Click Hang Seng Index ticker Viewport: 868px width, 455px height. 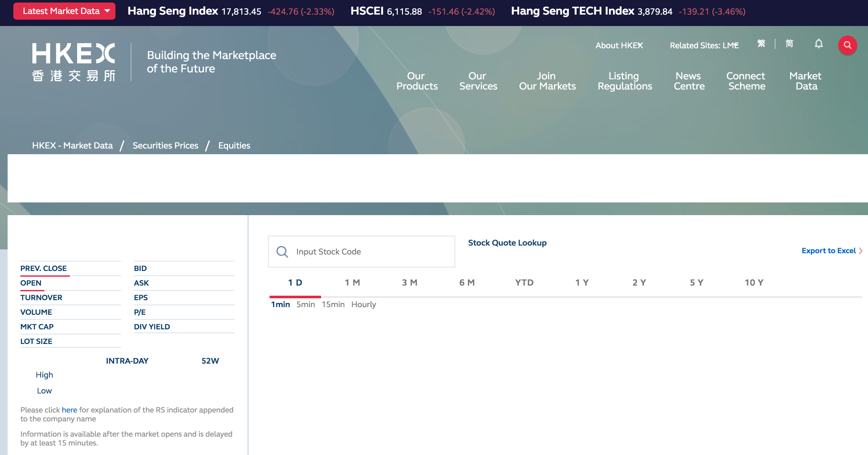[x=231, y=11]
